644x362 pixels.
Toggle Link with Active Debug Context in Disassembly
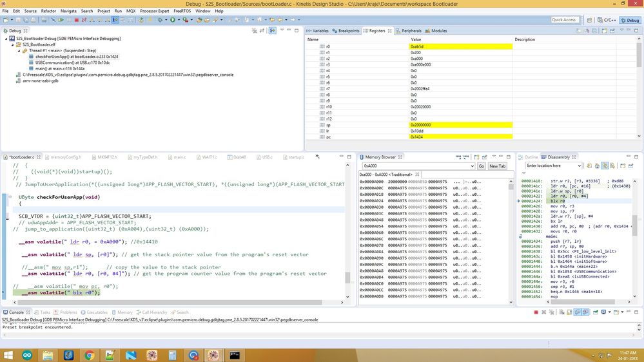click(605, 166)
